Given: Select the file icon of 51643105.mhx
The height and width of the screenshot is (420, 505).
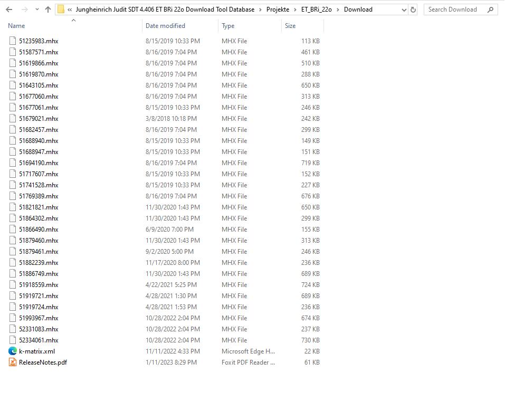Looking at the screenshot, I should coord(13,85).
